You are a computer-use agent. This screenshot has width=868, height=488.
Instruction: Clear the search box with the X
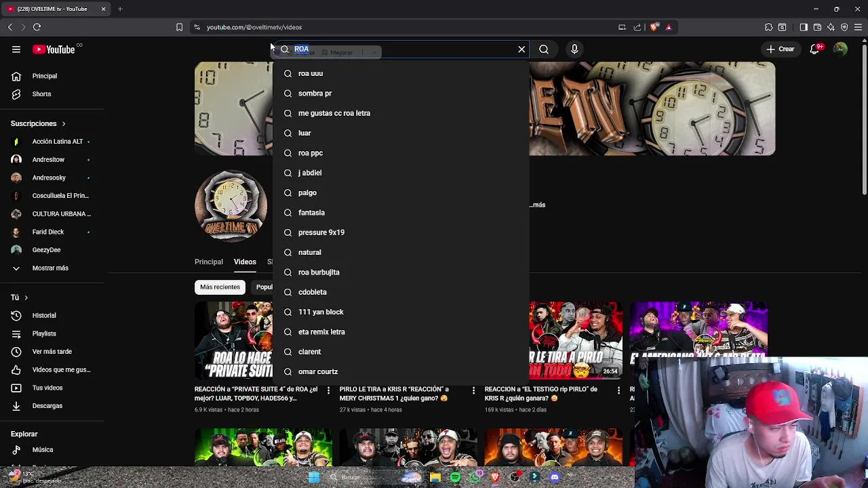(521, 49)
